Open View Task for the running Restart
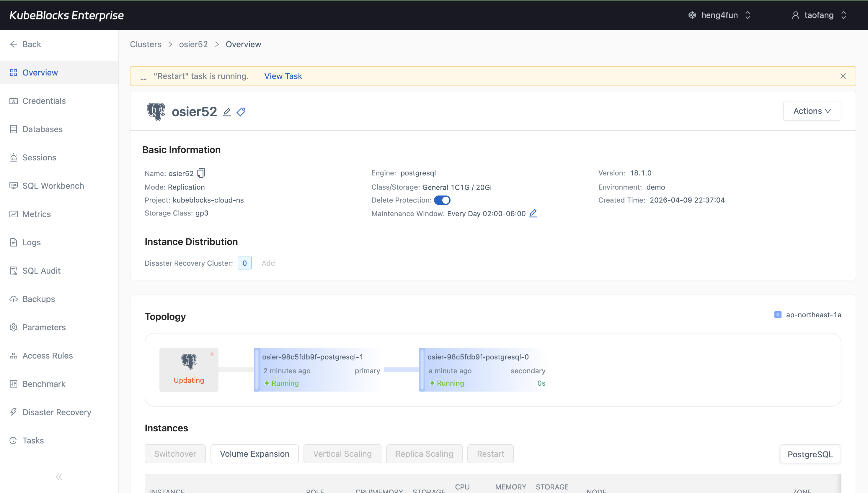This screenshot has width=868, height=493. click(x=283, y=76)
